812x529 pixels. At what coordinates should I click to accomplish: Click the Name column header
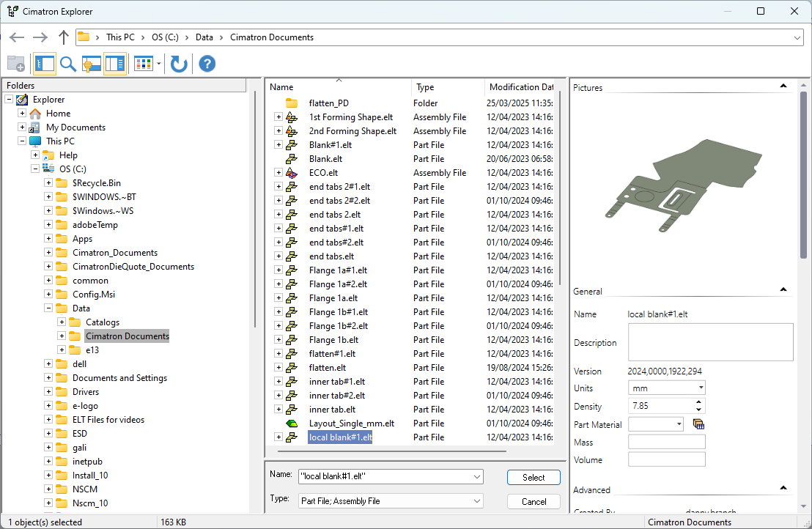[x=282, y=87]
